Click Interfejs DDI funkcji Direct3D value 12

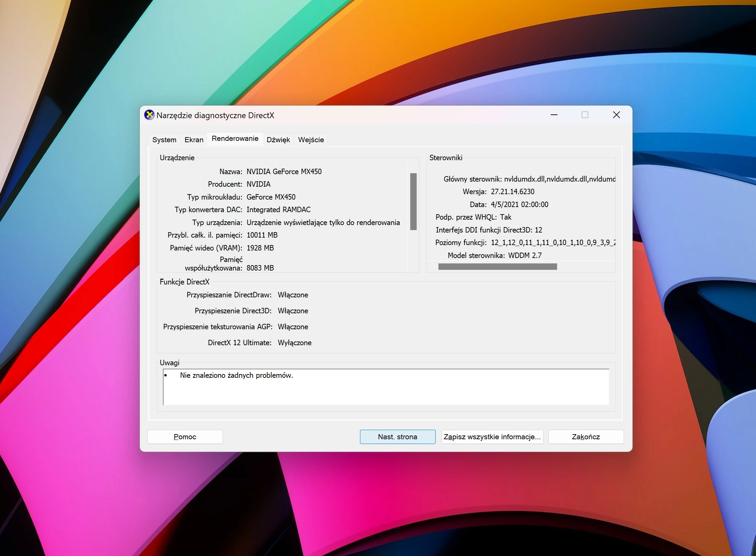coord(538,230)
